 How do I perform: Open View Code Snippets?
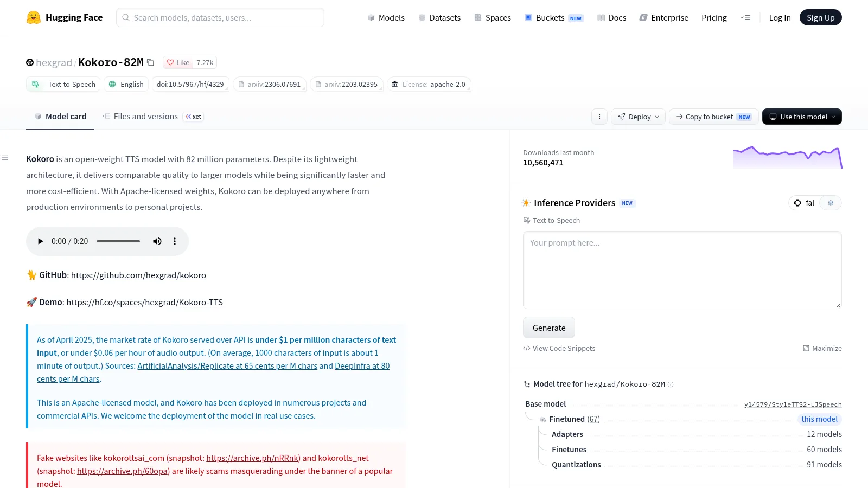click(x=559, y=348)
